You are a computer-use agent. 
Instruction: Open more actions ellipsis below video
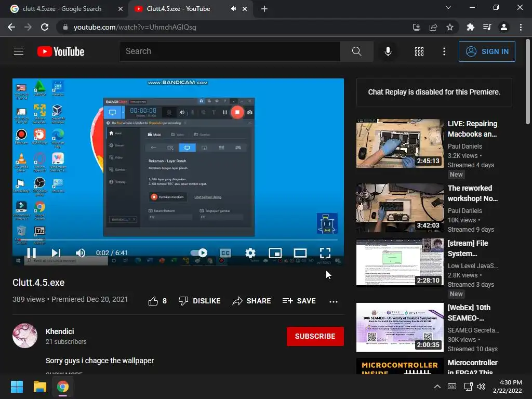(334, 301)
